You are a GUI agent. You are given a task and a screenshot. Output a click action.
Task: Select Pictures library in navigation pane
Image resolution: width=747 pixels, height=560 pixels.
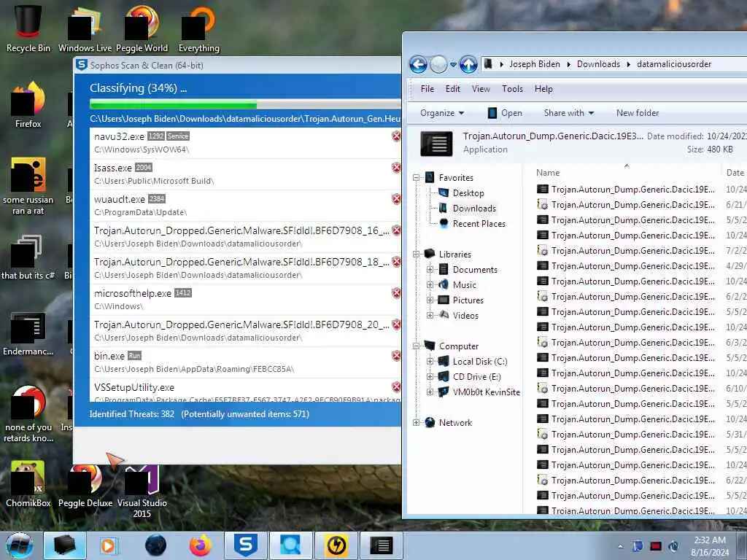[x=461, y=300]
